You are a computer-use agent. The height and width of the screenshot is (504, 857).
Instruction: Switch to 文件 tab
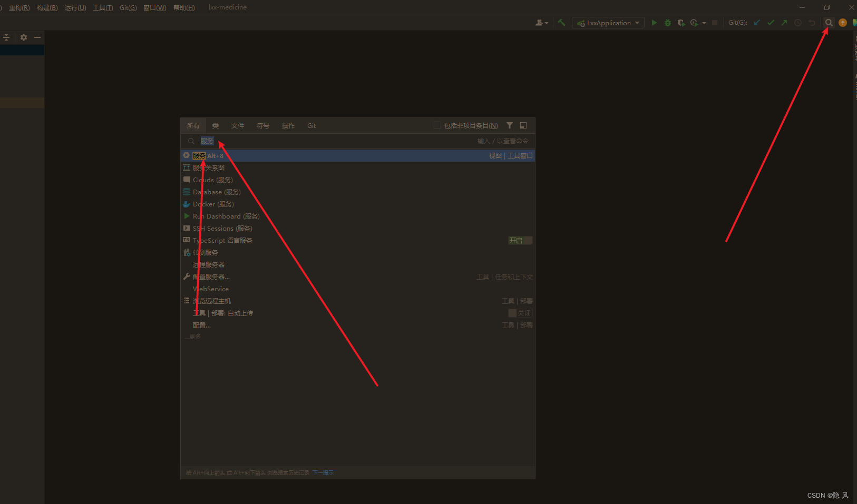point(238,126)
